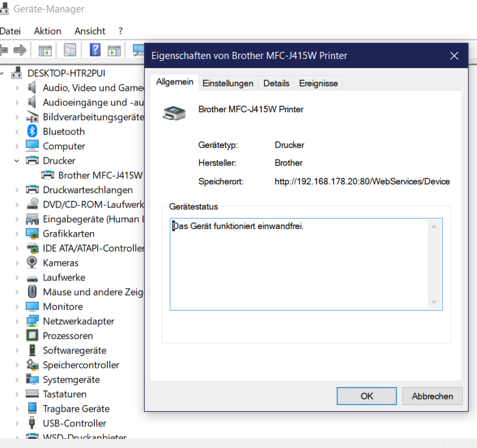The width and height of the screenshot is (477, 448).
Task: Click the Bluetooth category icon
Action: [32, 132]
